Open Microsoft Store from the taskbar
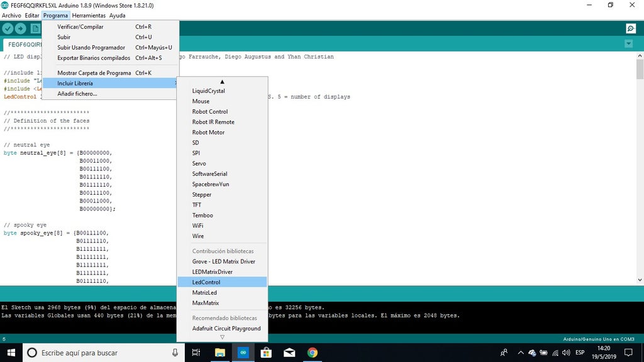Viewport: 644px width, 362px height. coord(266,353)
